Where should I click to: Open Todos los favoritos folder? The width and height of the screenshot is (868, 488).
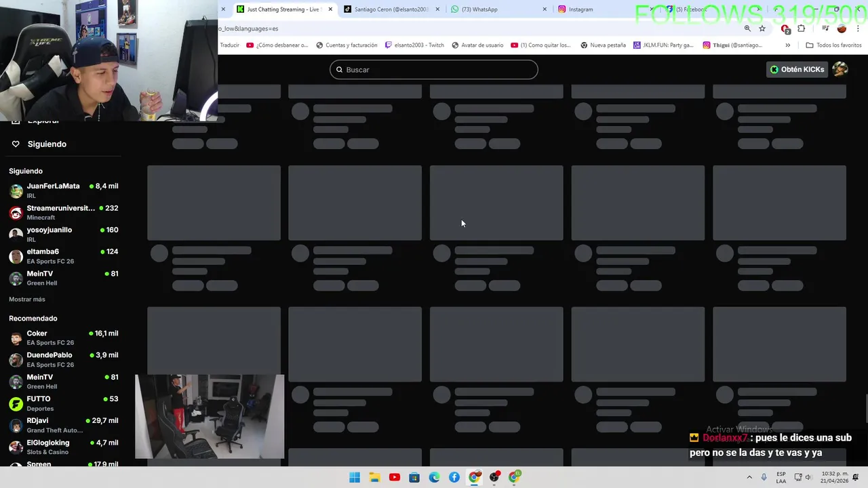pyautogui.click(x=833, y=45)
